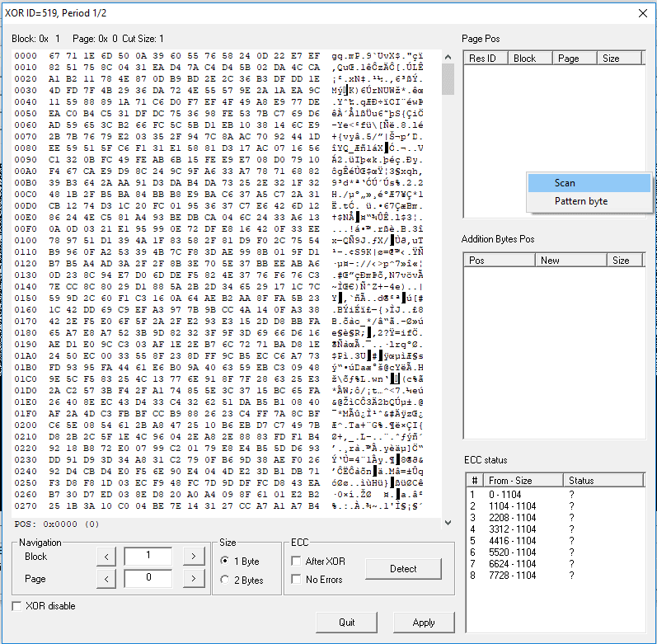Image resolution: width=657 pixels, height=644 pixels.
Task: Click the Page column header in Page Pos
Action: (x=575, y=59)
